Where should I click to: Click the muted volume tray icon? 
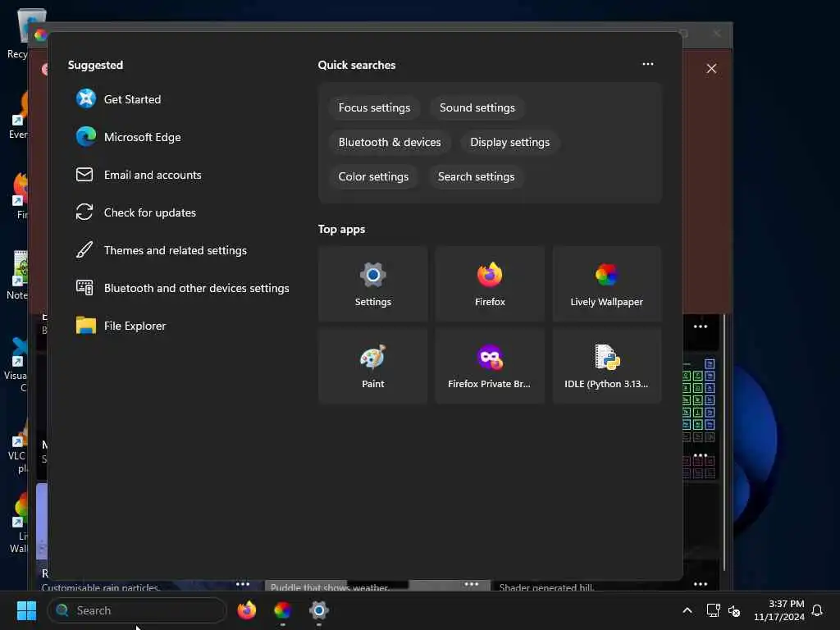(734, 610)
